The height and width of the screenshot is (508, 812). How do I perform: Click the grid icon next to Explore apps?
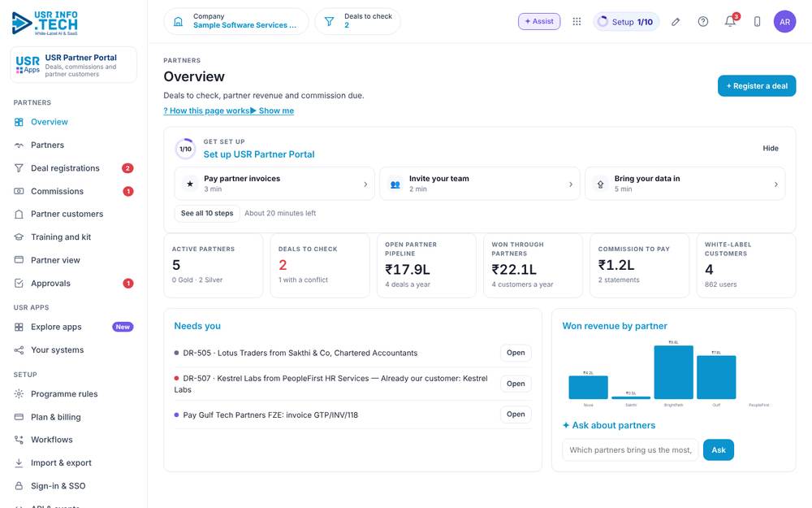(x=19, y=327)
